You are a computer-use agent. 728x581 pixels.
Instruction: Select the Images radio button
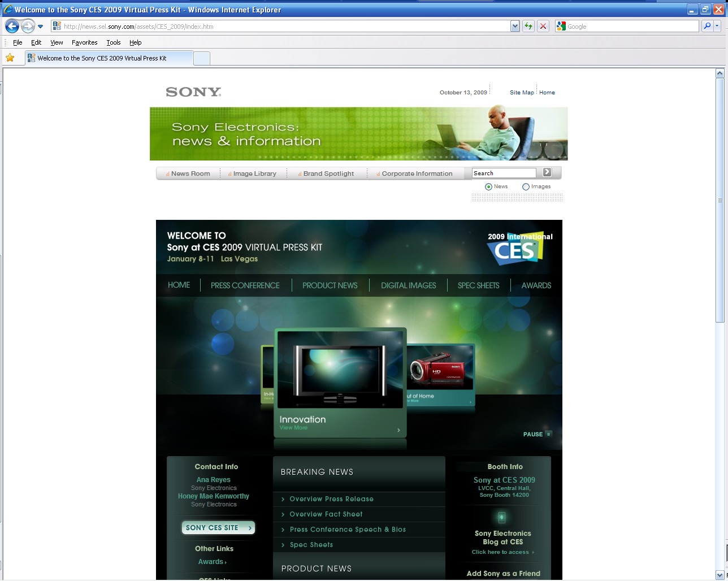click(x=526, y=187)
